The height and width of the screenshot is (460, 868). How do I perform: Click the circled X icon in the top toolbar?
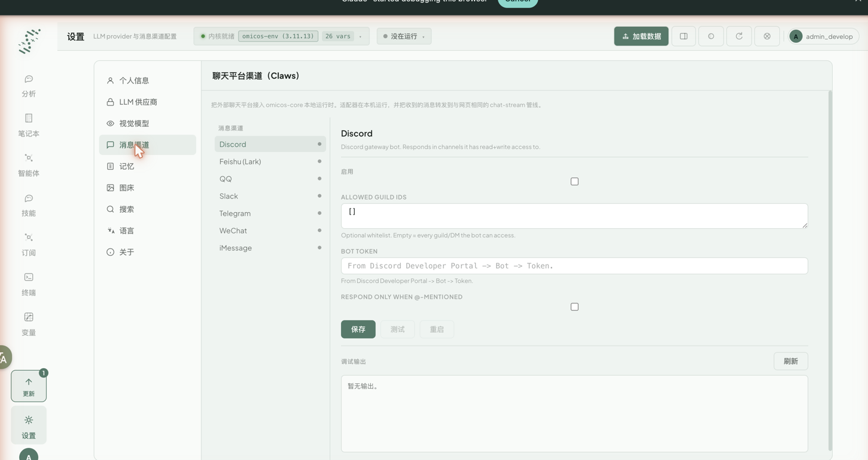[x=767, y=36]
